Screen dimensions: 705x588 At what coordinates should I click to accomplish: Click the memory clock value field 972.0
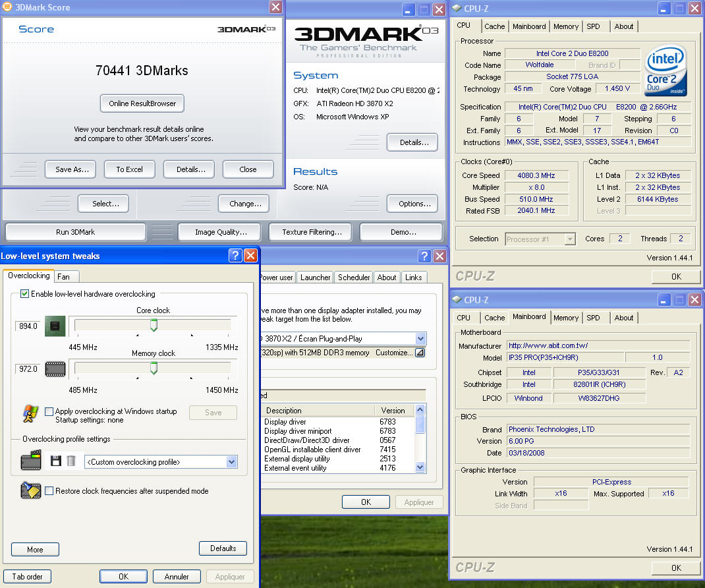(x=28, y=369)
